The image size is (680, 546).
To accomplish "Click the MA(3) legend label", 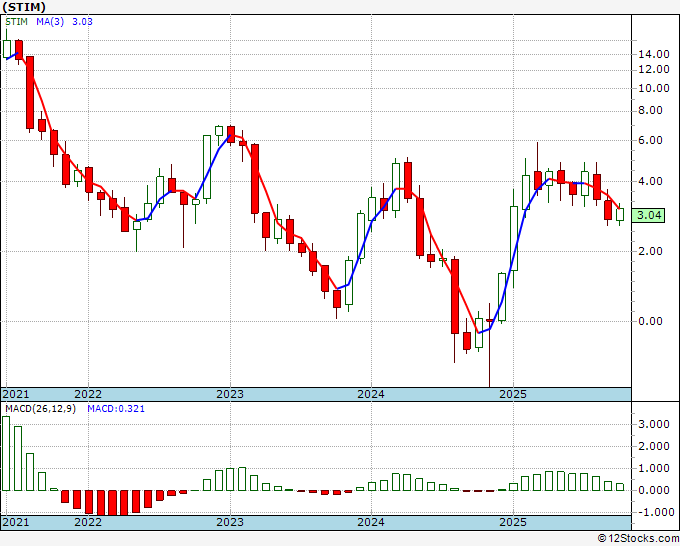I will pyautogui.click(x=50, y=22).
